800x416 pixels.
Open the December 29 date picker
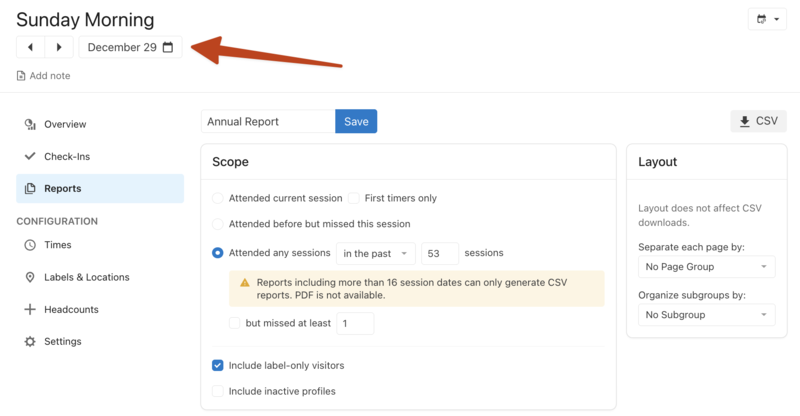pos(130,47)
